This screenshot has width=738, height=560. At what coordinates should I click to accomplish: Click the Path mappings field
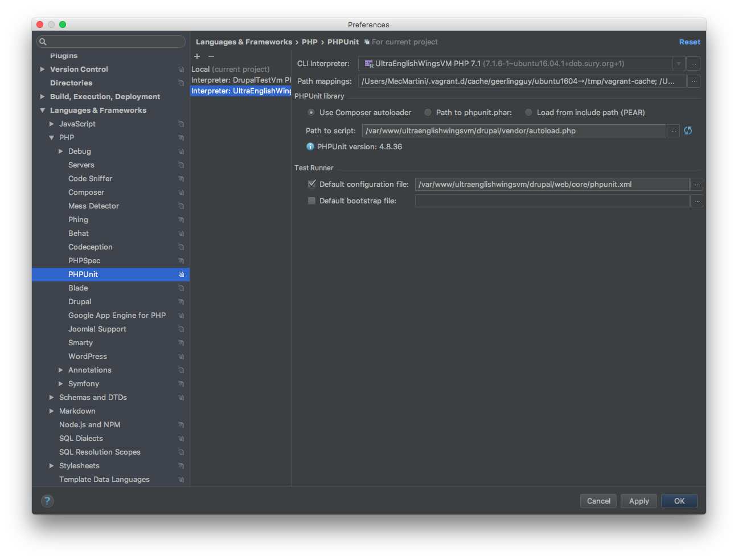tap(522, 81)
